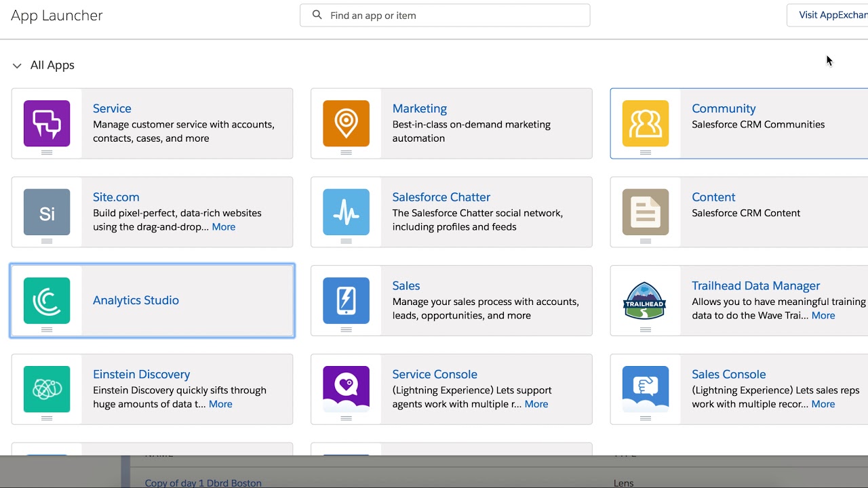
Task: Click the Find an app or item field
Action: pyautogui.click(x=445, y=15)
